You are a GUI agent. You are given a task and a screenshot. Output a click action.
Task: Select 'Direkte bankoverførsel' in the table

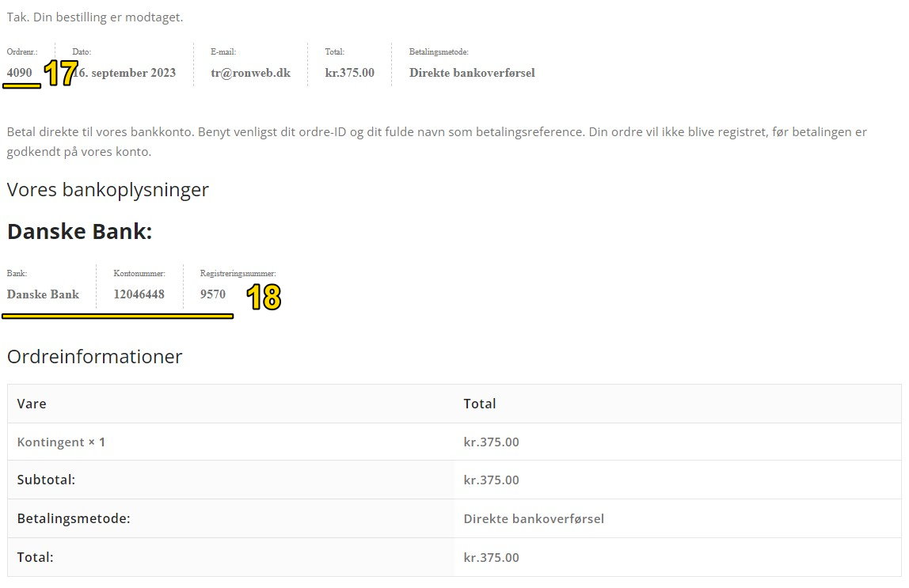click(534, 518)
